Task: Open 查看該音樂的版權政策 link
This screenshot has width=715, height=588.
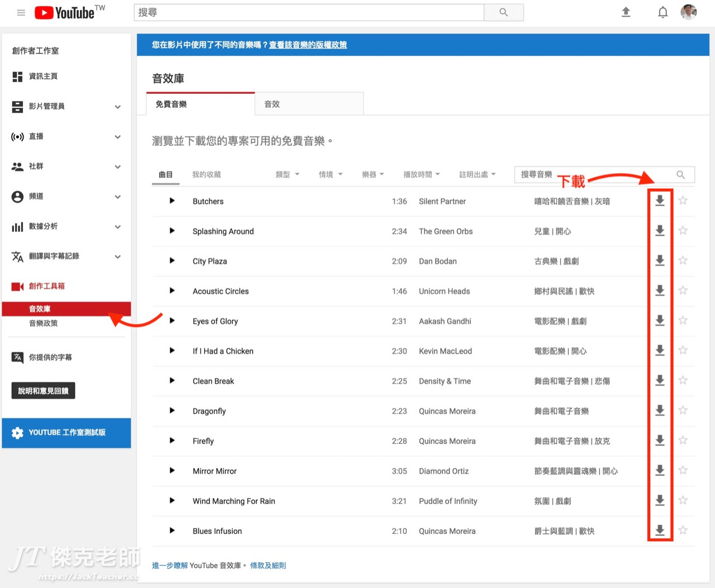Action: point(308,45)
